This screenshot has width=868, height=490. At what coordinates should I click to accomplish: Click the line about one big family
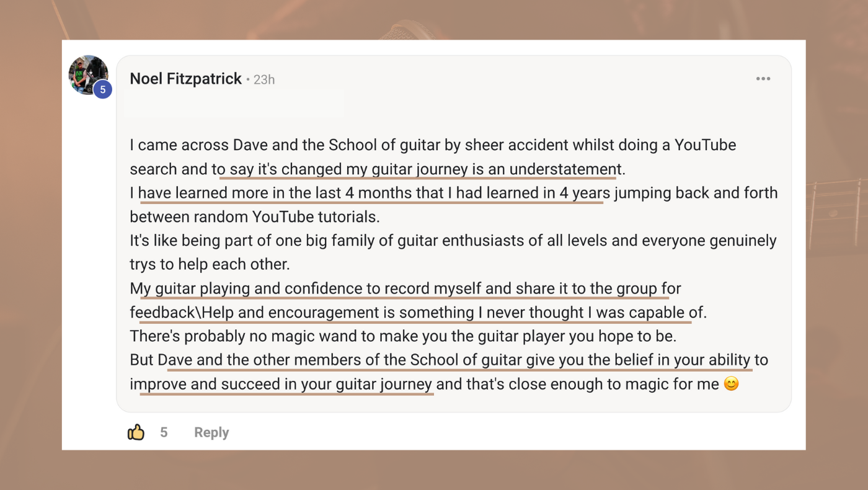(x=453, y=241)
